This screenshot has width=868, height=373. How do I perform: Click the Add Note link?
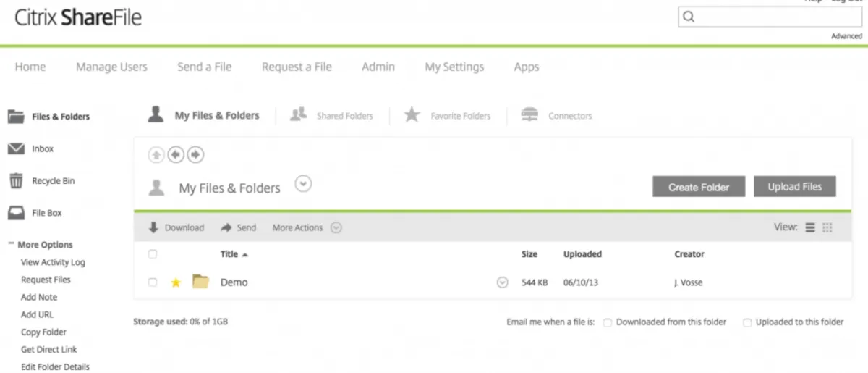[x=39, y=297]
